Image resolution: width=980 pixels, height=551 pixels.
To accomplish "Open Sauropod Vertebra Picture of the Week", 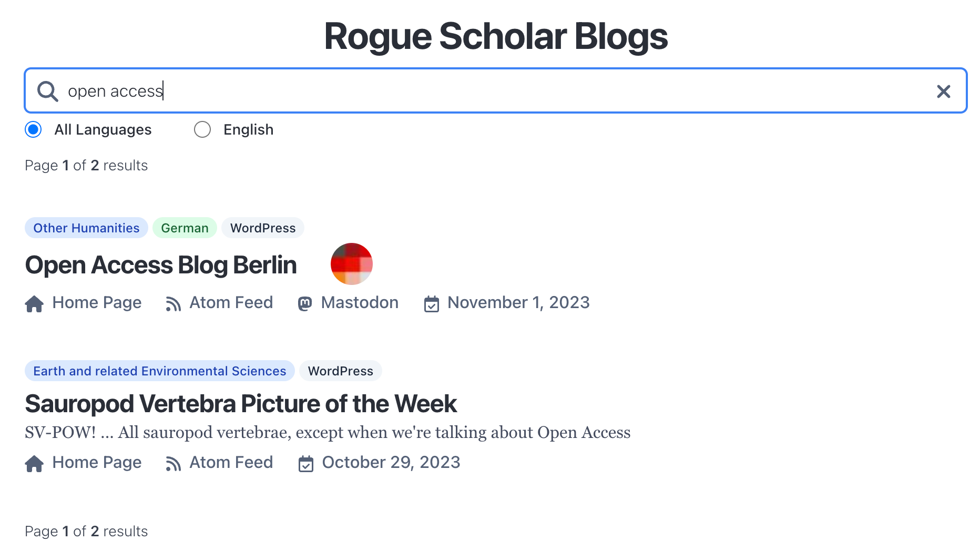I will [241, 404].
